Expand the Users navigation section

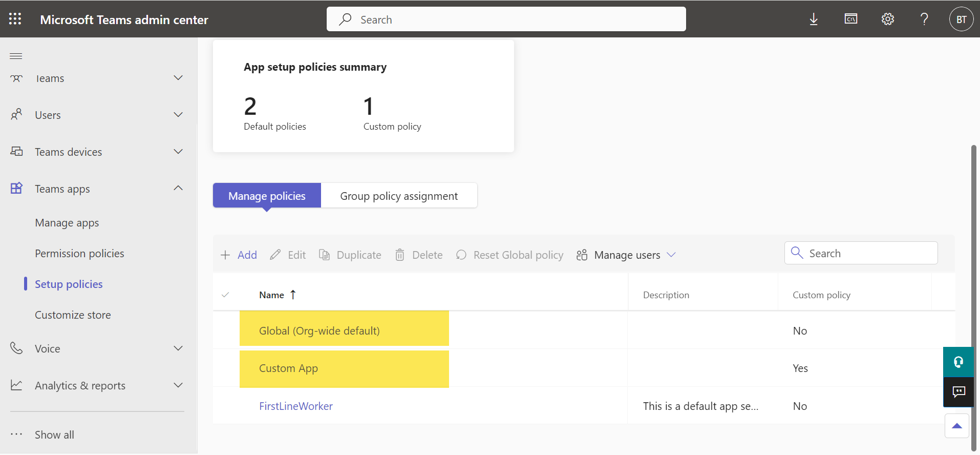pyautogui.click(x=178, y=115)
